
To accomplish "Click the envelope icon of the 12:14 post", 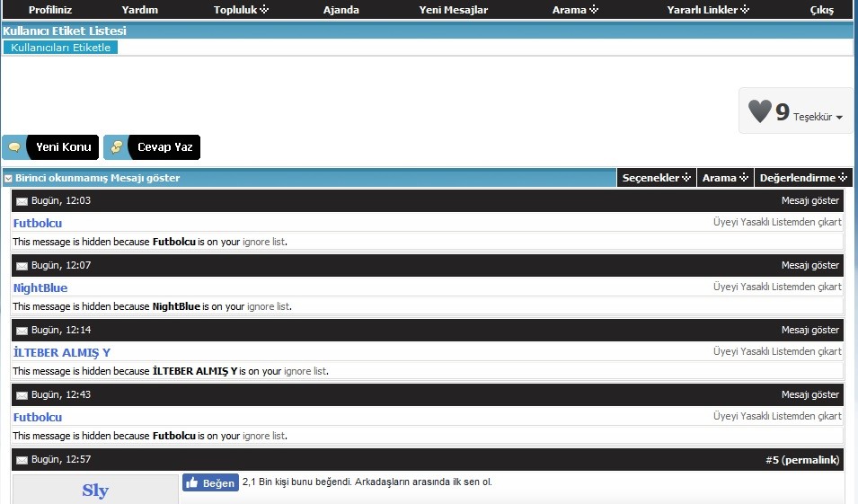I will tap(22, 331).
